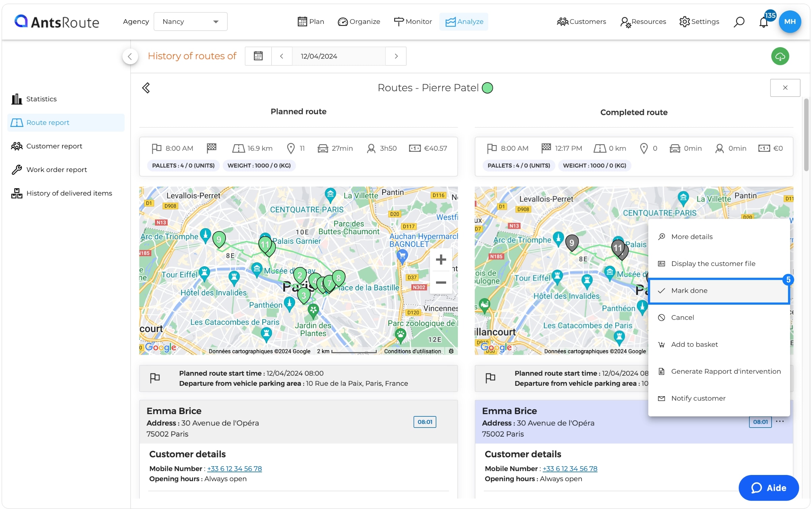Image resolution: width=812 pixels, height=512 pixels.
Task: Click the completed PALLETS : 4 / 0 chip
Action: 519,166
